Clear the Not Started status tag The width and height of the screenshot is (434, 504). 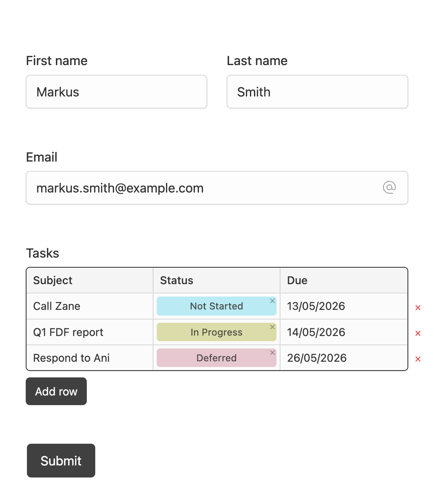(x=272, y=301)
